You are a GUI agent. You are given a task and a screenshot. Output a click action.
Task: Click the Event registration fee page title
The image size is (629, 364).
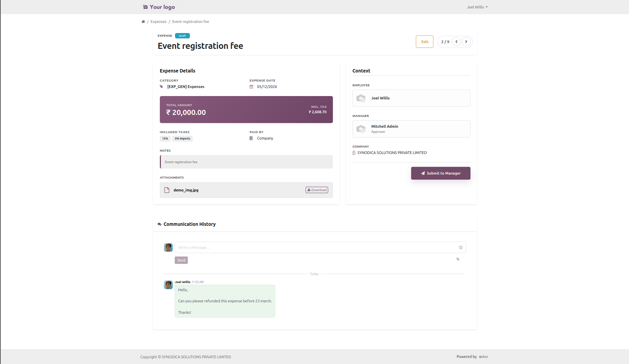coord(200,46)
